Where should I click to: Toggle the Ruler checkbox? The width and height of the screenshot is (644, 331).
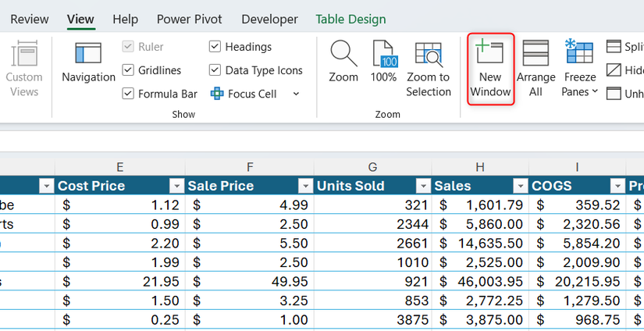click(x=129, y=47)
